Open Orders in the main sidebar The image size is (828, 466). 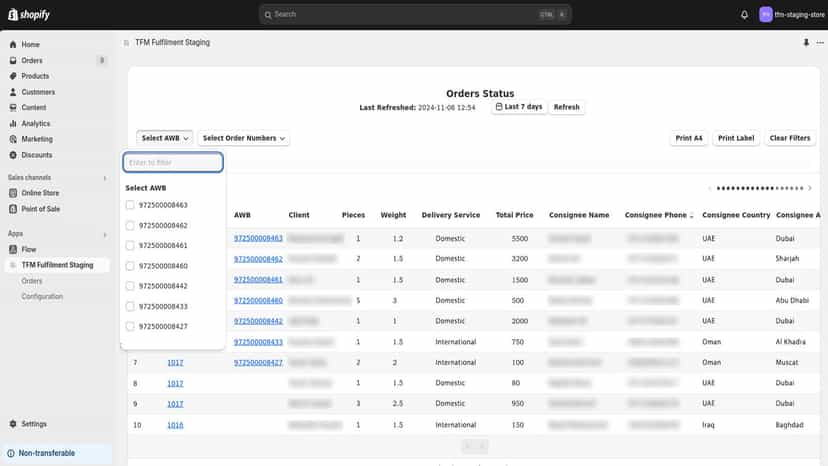pyautogui.click(x=32, y=60)
